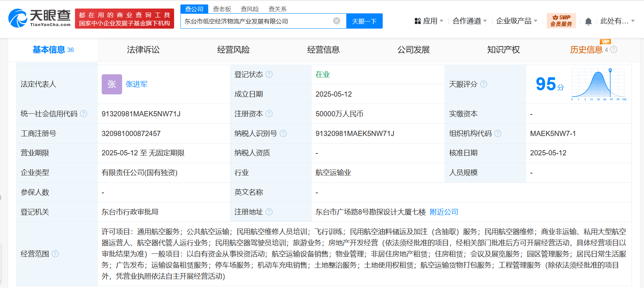Click the 张 avatar of legal representative

112,84
